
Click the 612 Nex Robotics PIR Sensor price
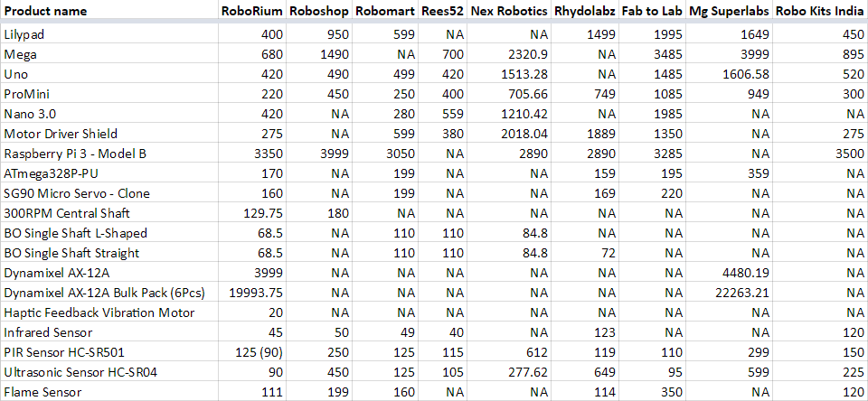[x=510, y=353]
